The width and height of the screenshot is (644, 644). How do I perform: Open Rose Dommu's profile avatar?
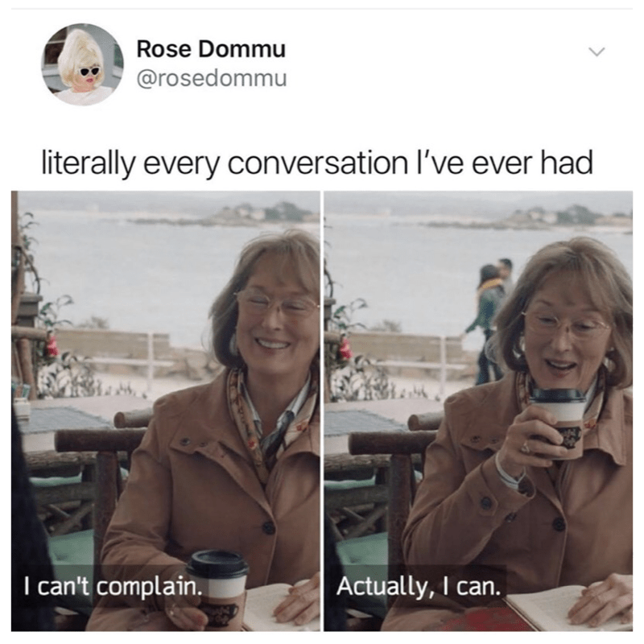(83, 64)
